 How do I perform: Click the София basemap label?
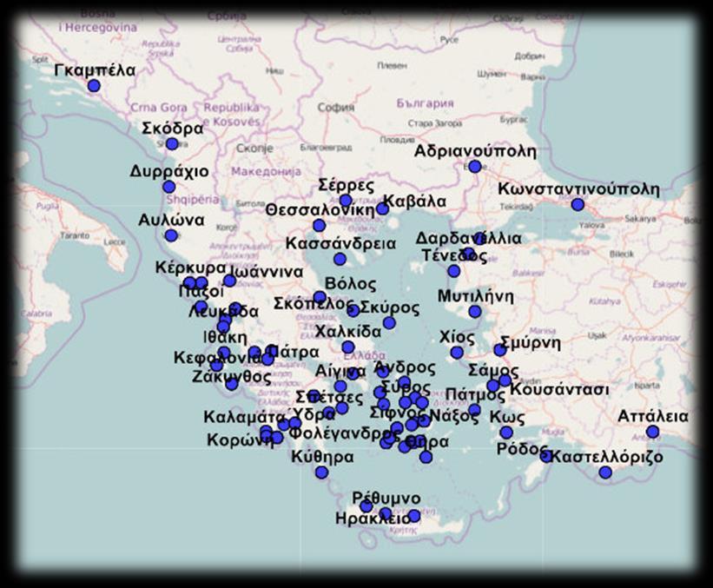[x=336, y=108]
